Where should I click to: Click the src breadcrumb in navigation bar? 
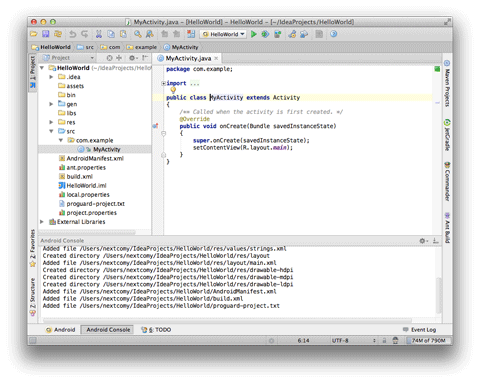coord(86,47)
